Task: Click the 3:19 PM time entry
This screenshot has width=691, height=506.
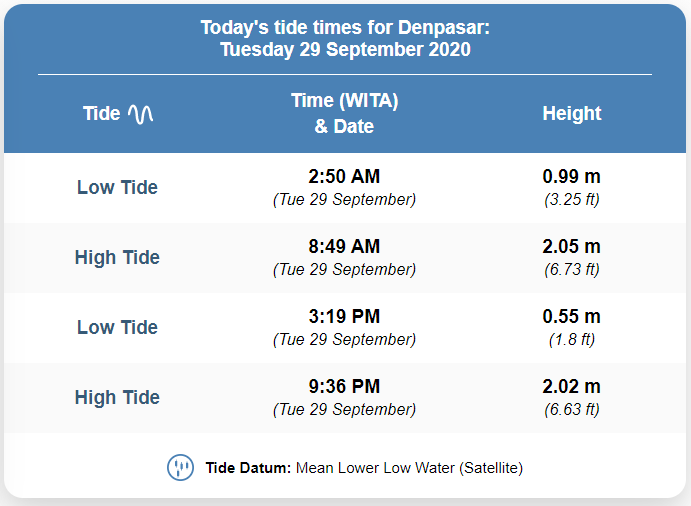Action: click(344, 316)
